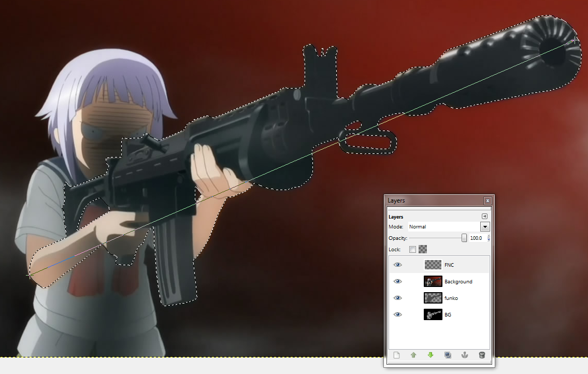Screen dimensions: 588x374
Task: Hide the Background layer
Action: click(397, 281)
